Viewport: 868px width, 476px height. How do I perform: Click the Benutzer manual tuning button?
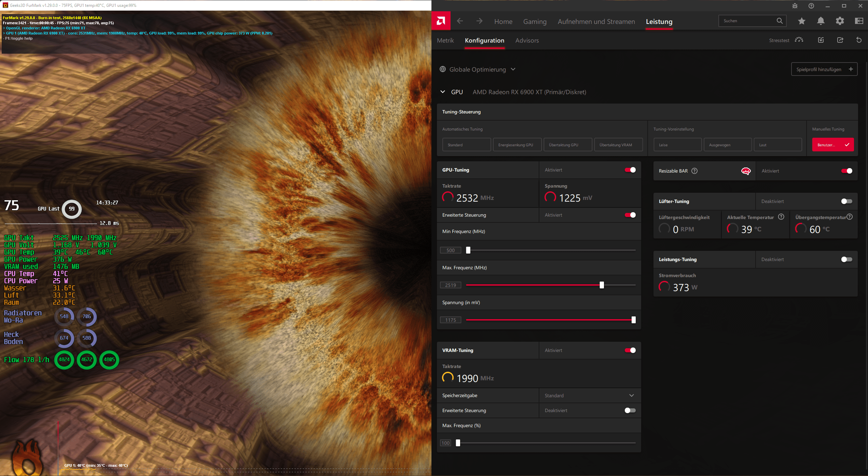(x=833, y=145)
